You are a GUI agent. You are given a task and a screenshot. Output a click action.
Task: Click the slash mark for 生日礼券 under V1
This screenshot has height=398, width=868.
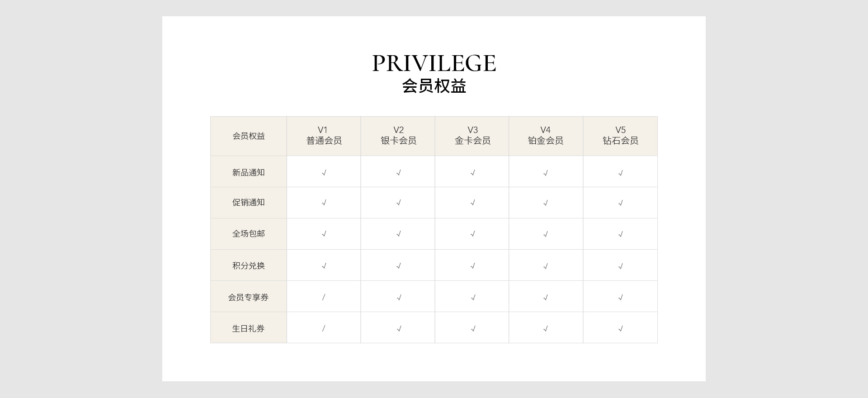tap(324, 328)
